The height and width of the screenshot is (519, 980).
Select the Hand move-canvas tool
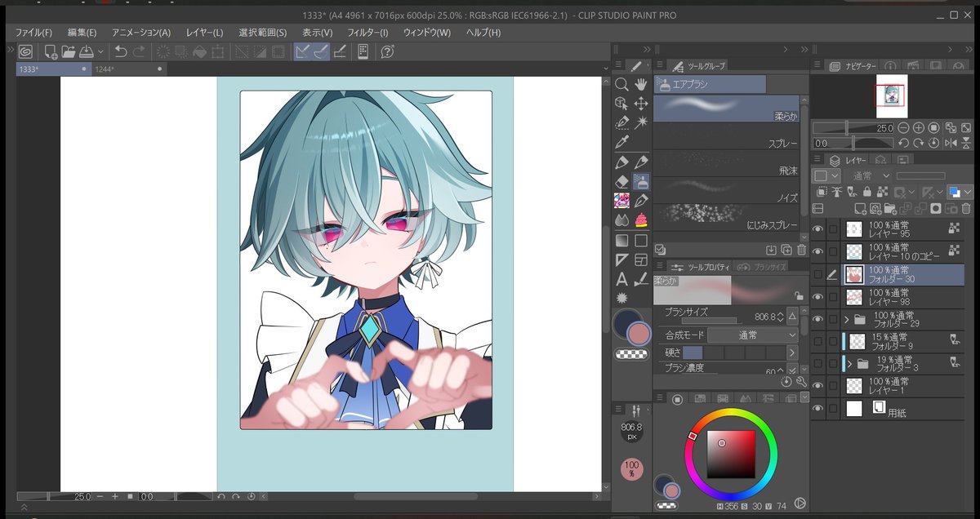coord(641,84)
